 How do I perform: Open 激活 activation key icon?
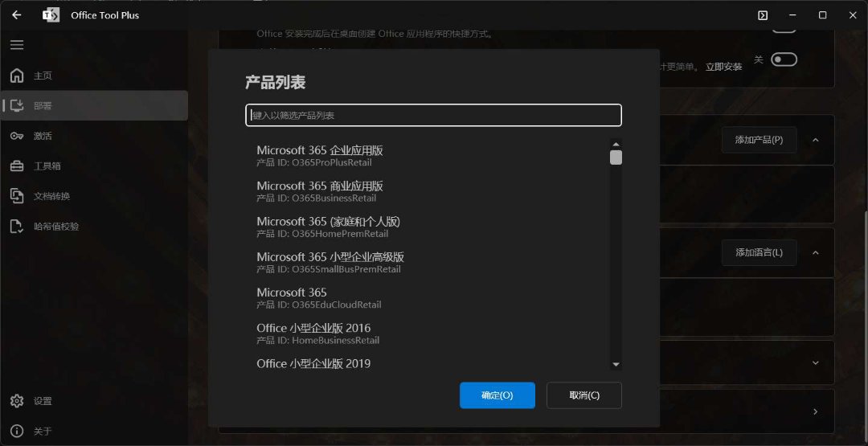tap(17, 136)
